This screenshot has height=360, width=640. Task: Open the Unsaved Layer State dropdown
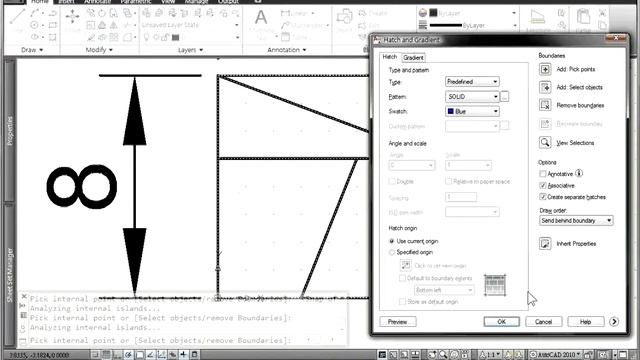190,25
